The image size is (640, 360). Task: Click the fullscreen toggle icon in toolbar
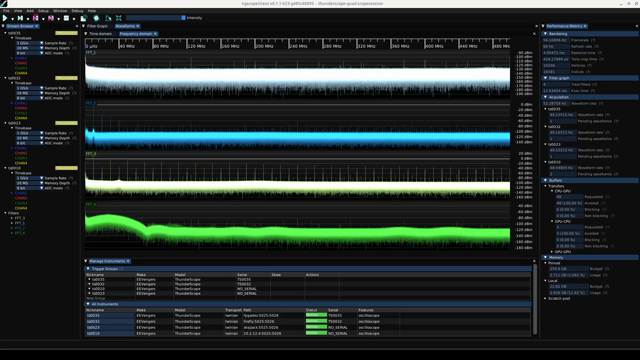119,18
